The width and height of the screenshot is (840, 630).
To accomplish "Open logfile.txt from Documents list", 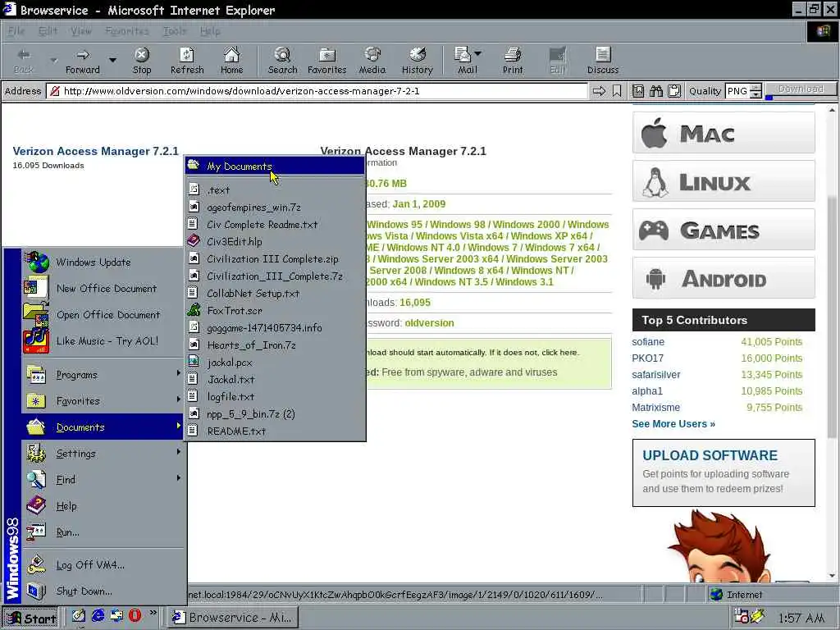I will point(275,396).
